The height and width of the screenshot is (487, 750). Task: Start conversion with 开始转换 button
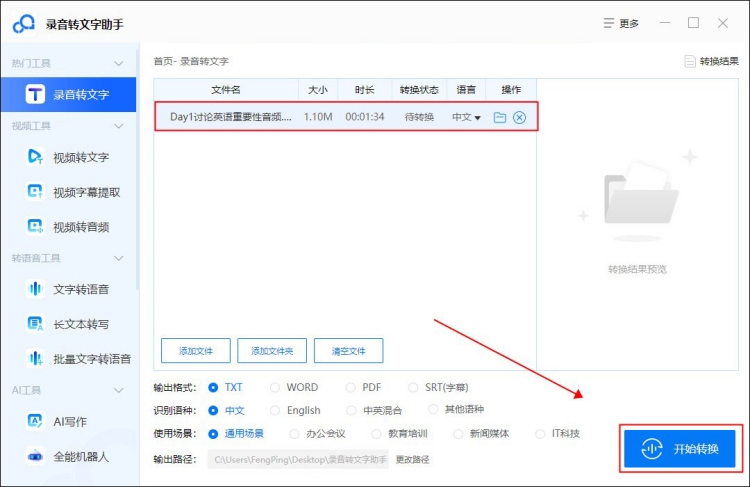coord(680,449)
